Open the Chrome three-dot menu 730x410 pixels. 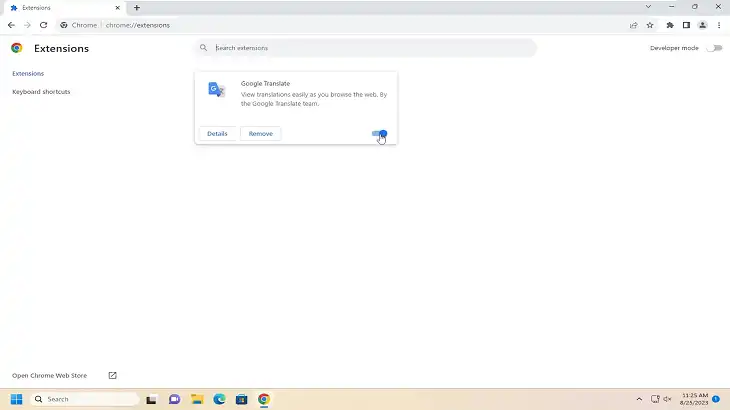(719, 25)
